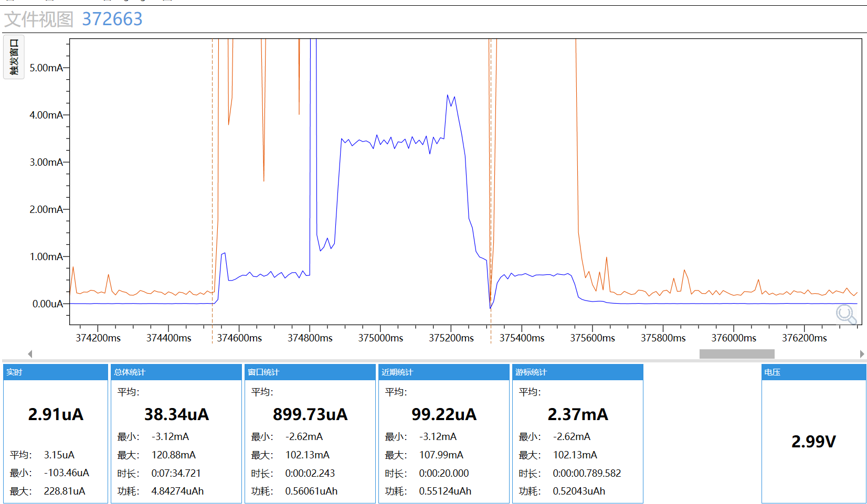The width and height of the screenshot is (867, 504).
Task: Click the left scroll arrow below chart
Action: (30, 354)
